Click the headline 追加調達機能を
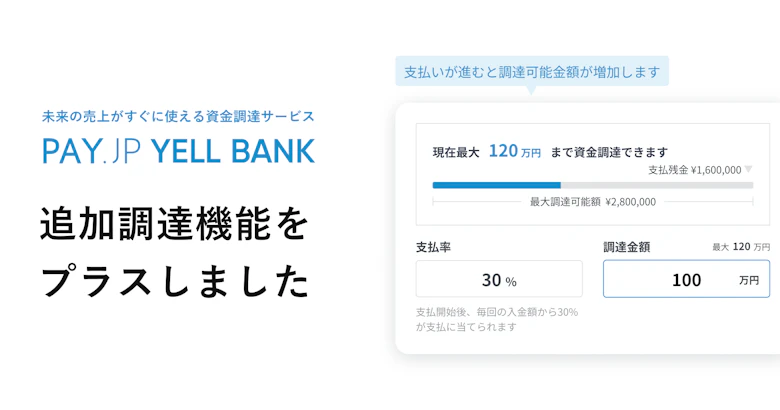The height and width of the screenshot is (410, 780). coord(174,224)
